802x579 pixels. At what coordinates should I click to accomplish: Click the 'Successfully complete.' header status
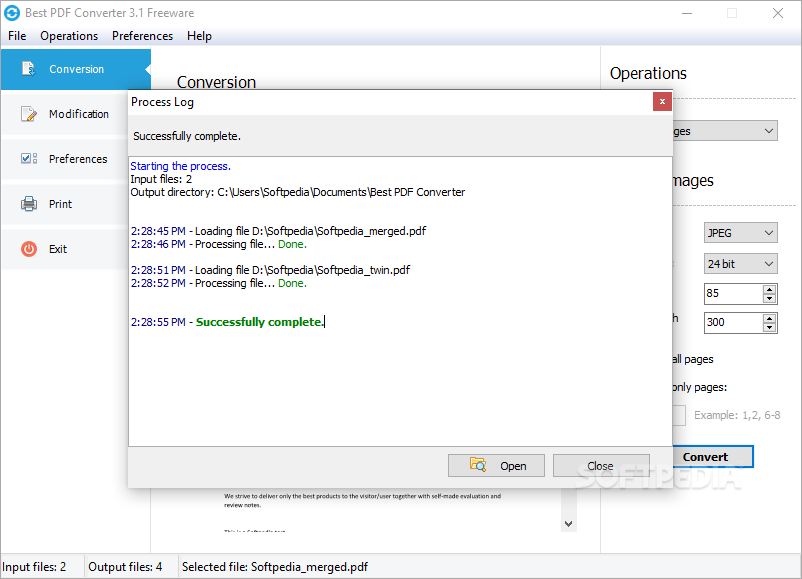point(187,136)
